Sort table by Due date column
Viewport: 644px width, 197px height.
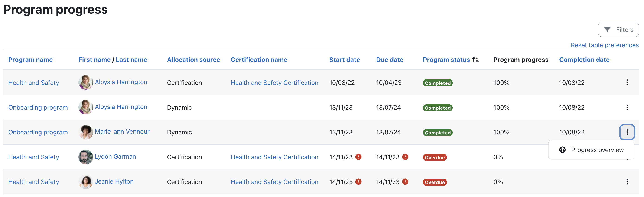tap(389, 60)
